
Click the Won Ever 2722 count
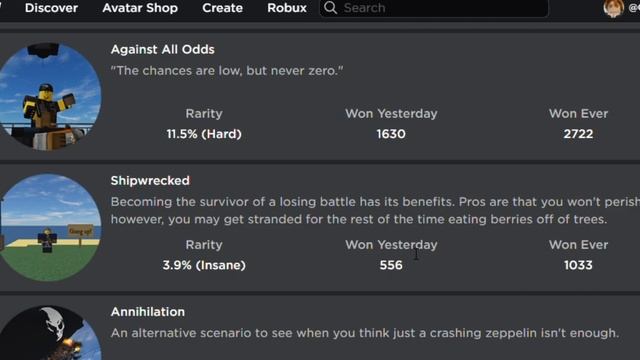(578, 134)
